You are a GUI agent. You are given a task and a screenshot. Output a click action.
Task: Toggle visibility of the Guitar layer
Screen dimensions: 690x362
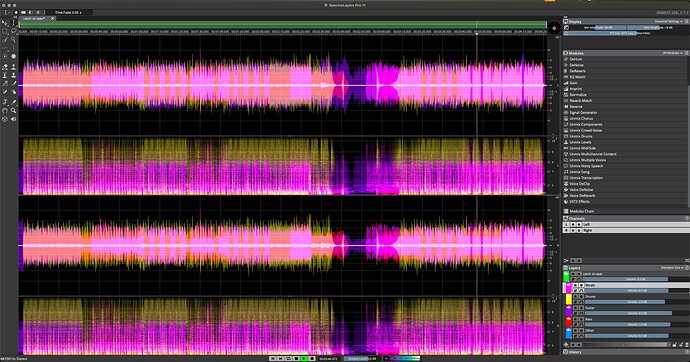(x=576, y=308)
